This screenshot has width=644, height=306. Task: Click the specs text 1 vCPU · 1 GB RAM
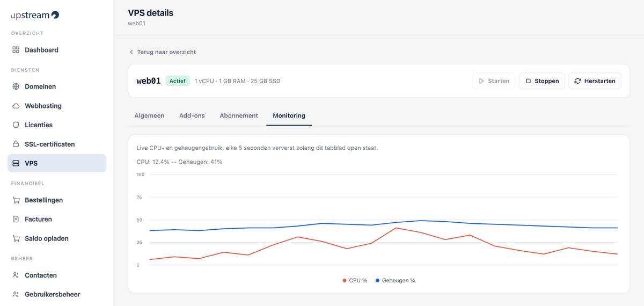(237, 81)
